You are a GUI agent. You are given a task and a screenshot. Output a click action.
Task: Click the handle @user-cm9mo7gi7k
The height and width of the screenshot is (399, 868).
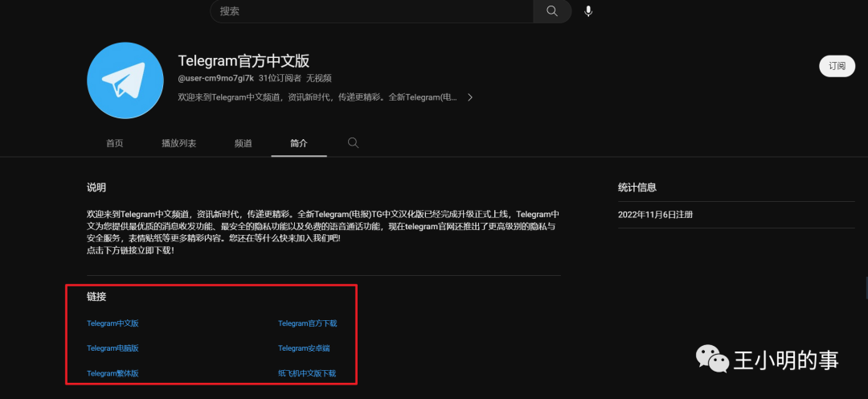[216, 79]
